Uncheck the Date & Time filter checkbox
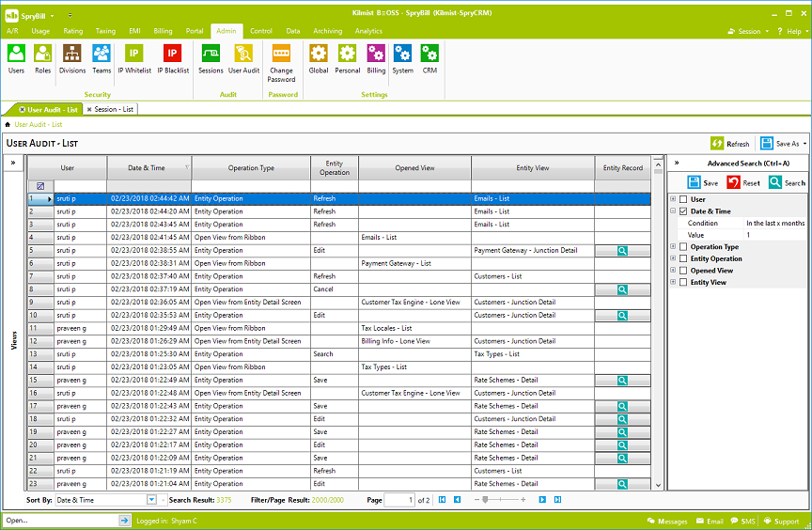Viewport: 812px width, 530px height. click(683, 211)
